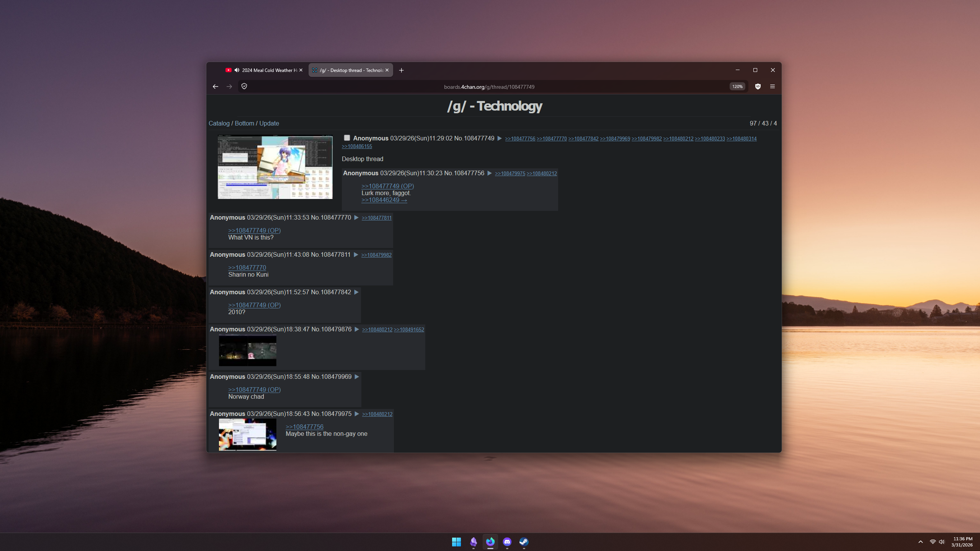Viewport: 980px width, 551px height.
Task: Open the Catalog link
Action: (219, 123)
